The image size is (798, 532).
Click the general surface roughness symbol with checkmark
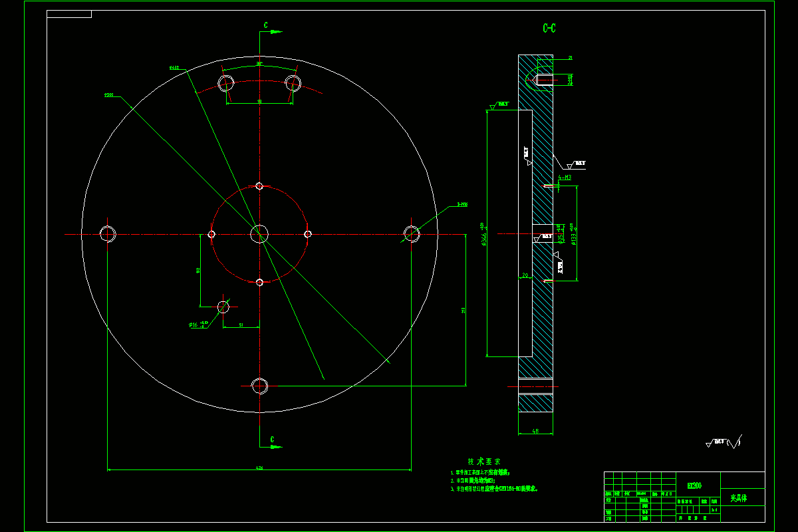click(724, 442)
